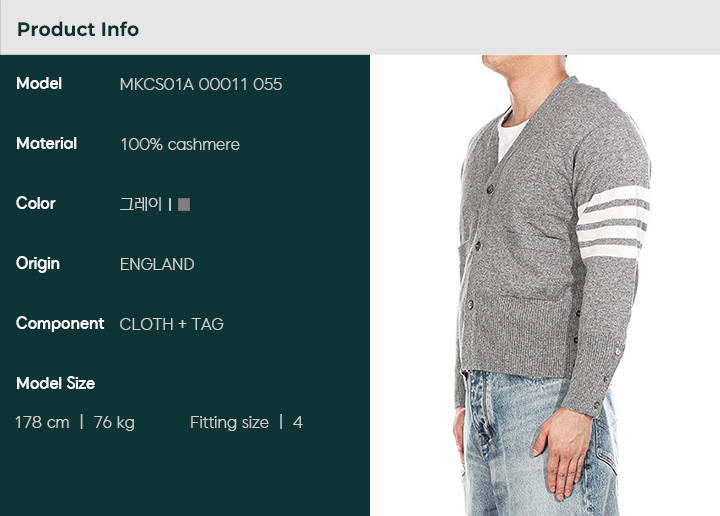Click the Color label
The width and height of the screenshot is (720, 516).
point(36,203)
